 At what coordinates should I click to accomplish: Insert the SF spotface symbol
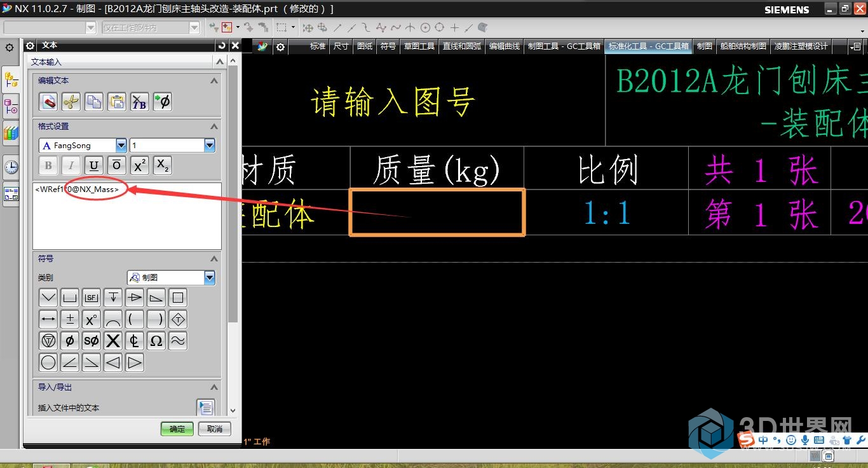click(92, 298)
